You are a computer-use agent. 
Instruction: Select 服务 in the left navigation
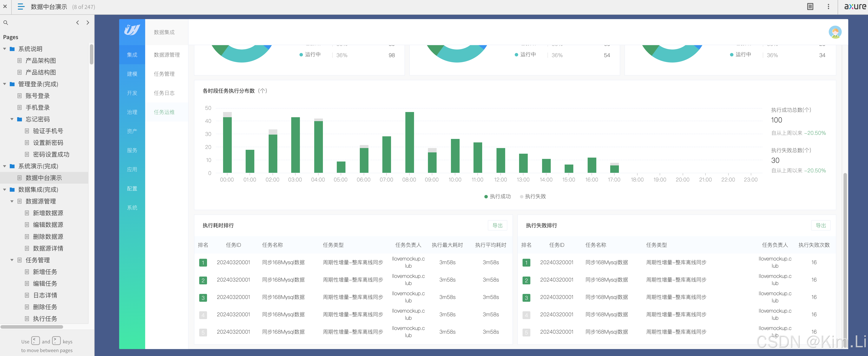(132, 150)
